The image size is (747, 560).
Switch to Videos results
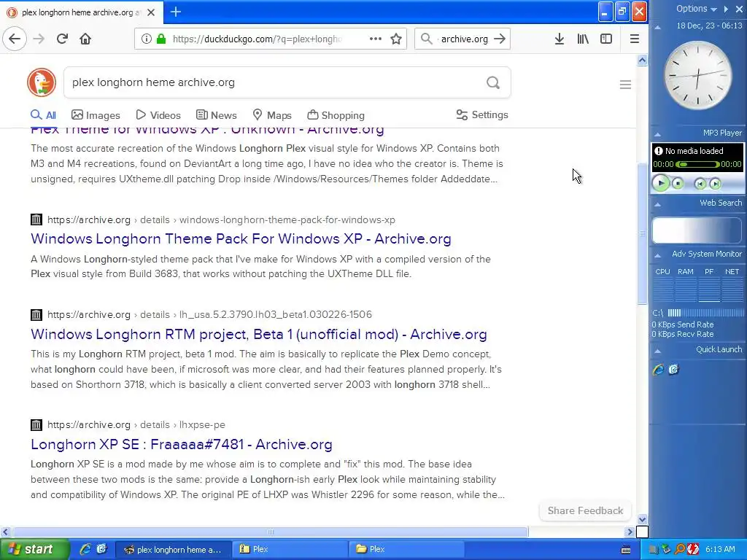click(x=158, y=115)
